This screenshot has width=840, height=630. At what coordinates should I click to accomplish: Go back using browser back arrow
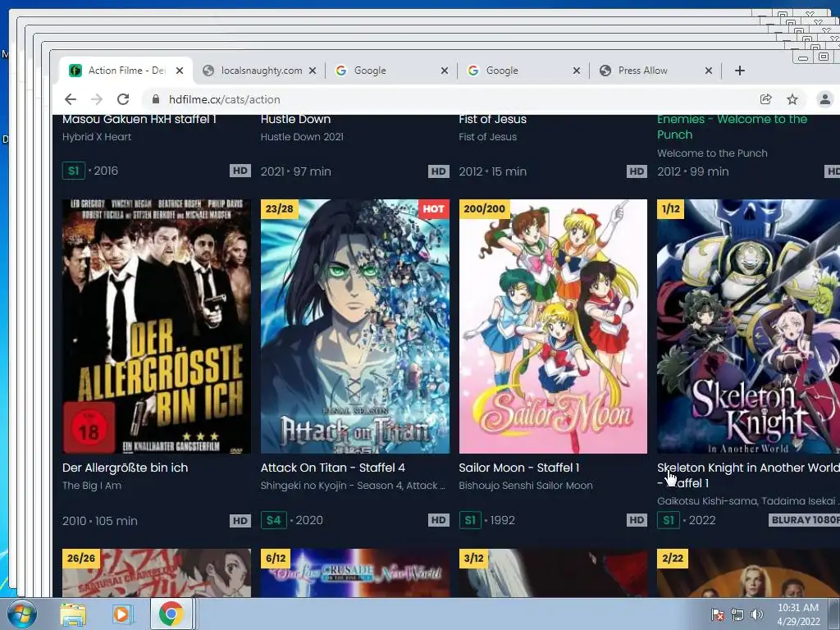(x=71, y=99)
